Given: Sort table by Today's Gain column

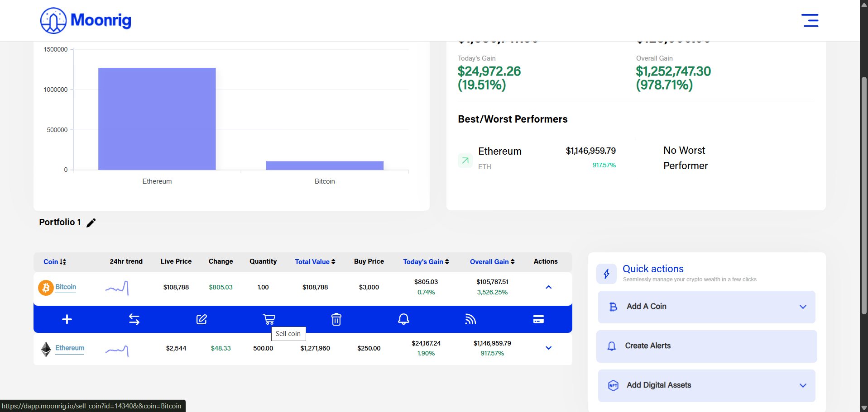Looking at the screenshot, I should click(426, 262).
